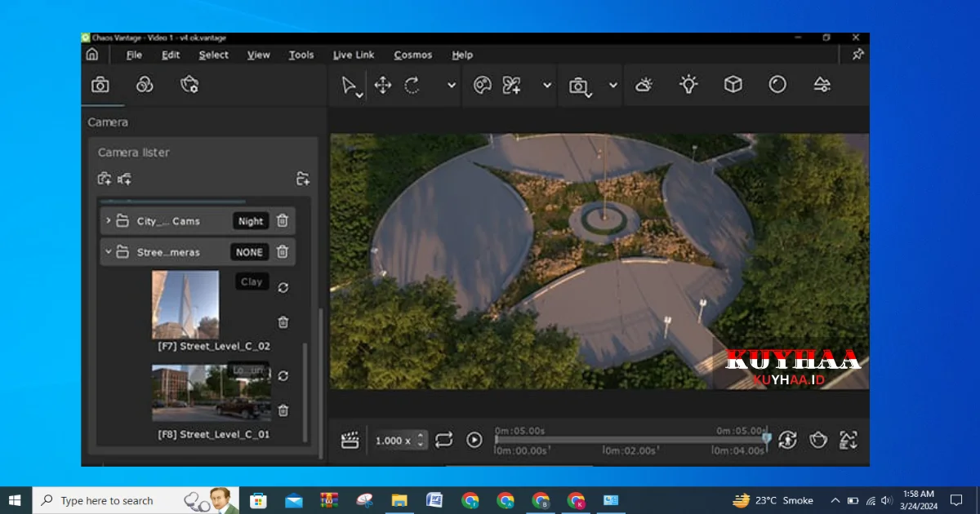Click the [F7] Street_Level_C_02 label

[x=214, y=346]
